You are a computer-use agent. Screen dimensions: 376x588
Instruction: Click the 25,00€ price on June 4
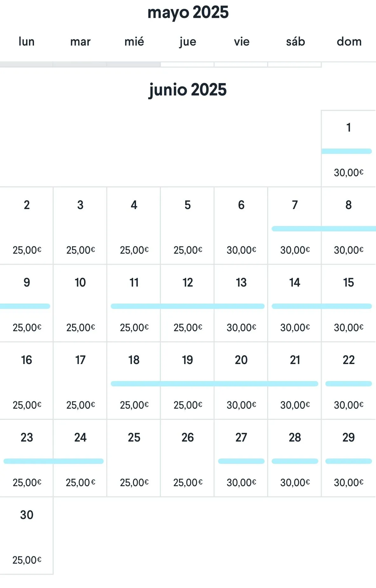(134, 250)
